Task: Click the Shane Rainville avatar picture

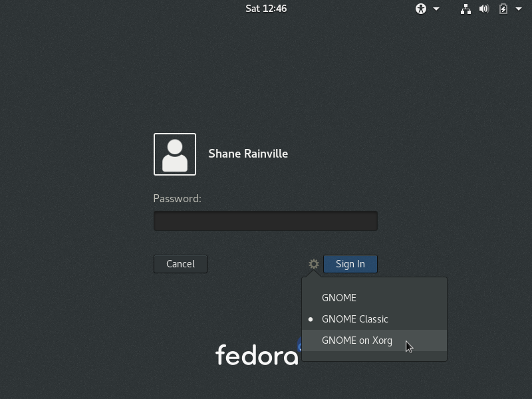Action: [x=175, y=154]
